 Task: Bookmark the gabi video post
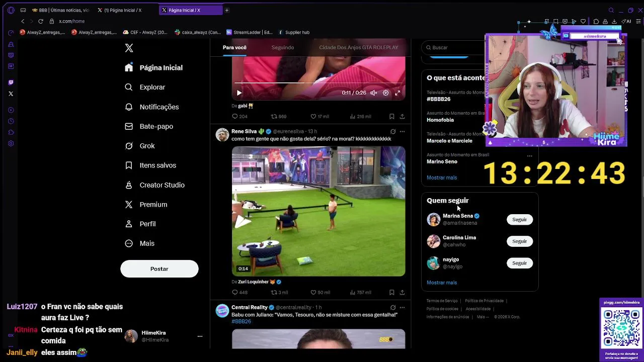(391, 116)
